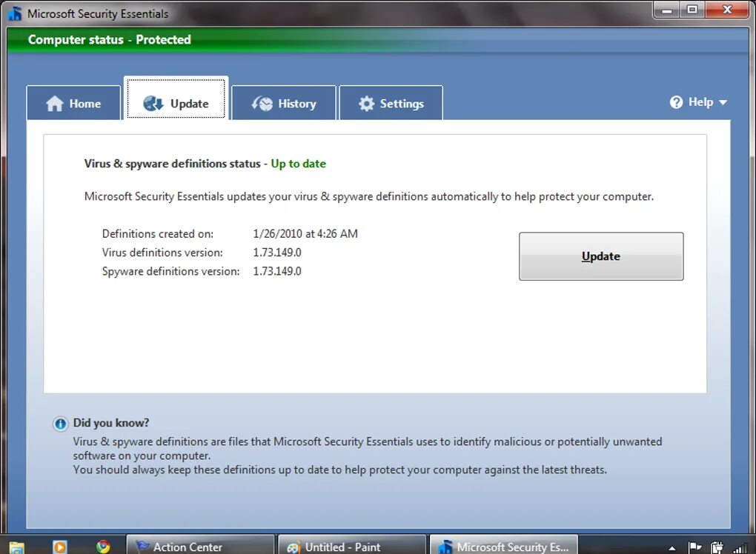Show hidden tray icons arrow
The width and height of the screenshot is (756, 554).
pyautogui.click(x=672, y=548)
